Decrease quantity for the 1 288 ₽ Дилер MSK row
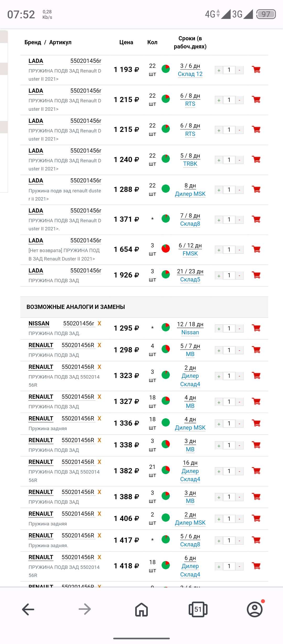 click(239, 190)
